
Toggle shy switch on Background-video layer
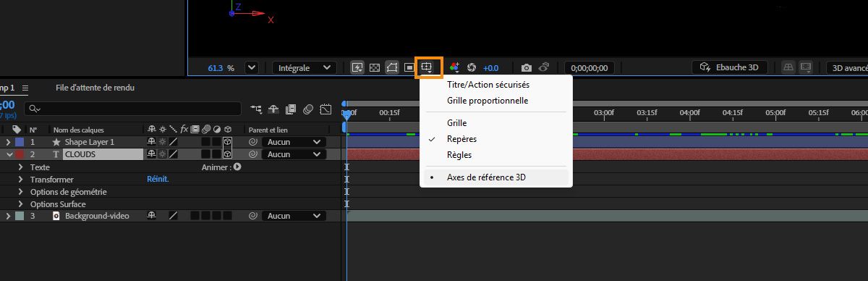pos(151,216)
